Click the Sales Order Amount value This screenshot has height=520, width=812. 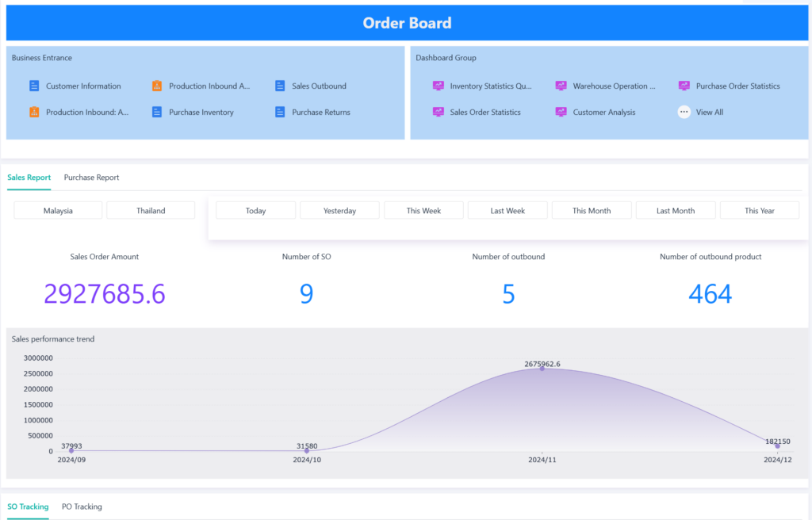(105, 294)
